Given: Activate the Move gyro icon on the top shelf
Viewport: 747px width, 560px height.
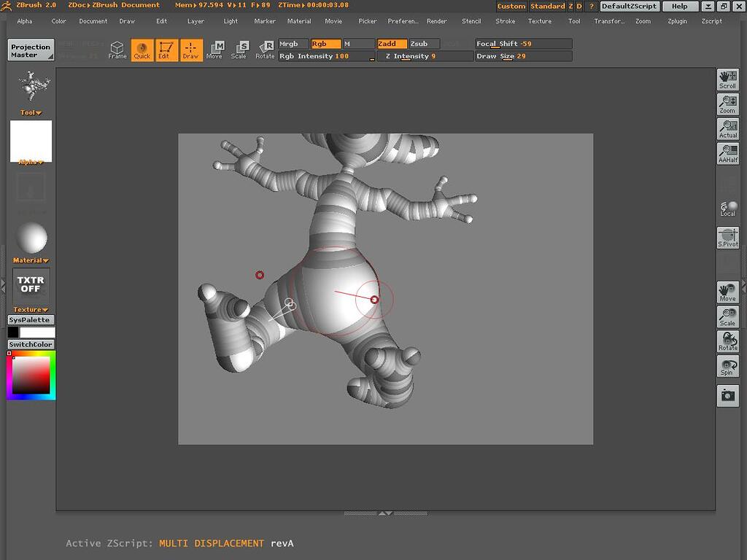Looking at the screenshot, I should (x=214, y=50).
